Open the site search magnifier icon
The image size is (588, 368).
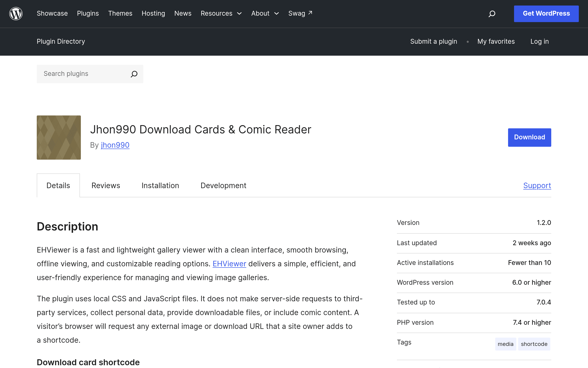[x=492, y=14]
